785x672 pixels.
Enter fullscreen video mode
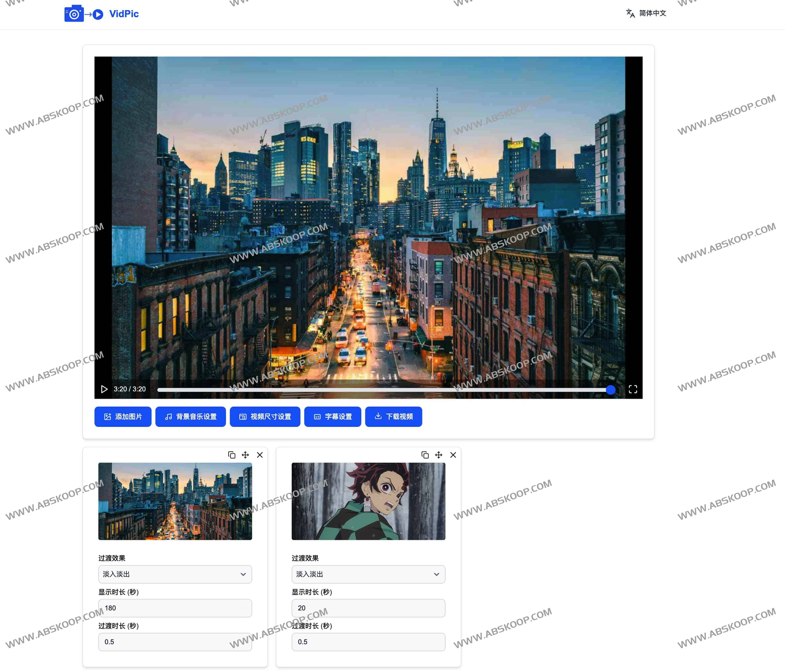click(x=633, y=389)
